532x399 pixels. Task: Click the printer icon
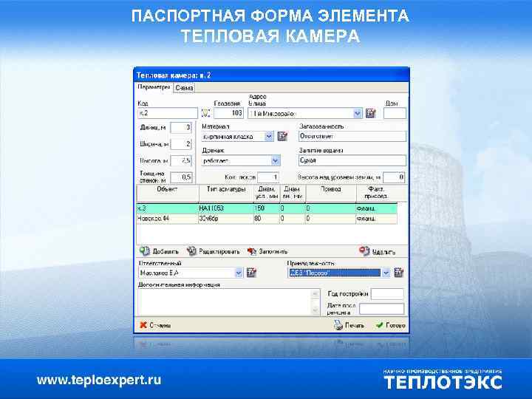tap(338, 325)
